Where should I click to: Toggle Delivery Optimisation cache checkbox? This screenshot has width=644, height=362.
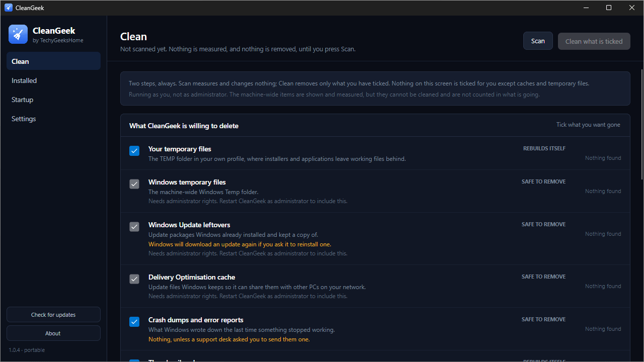(134, 279)
